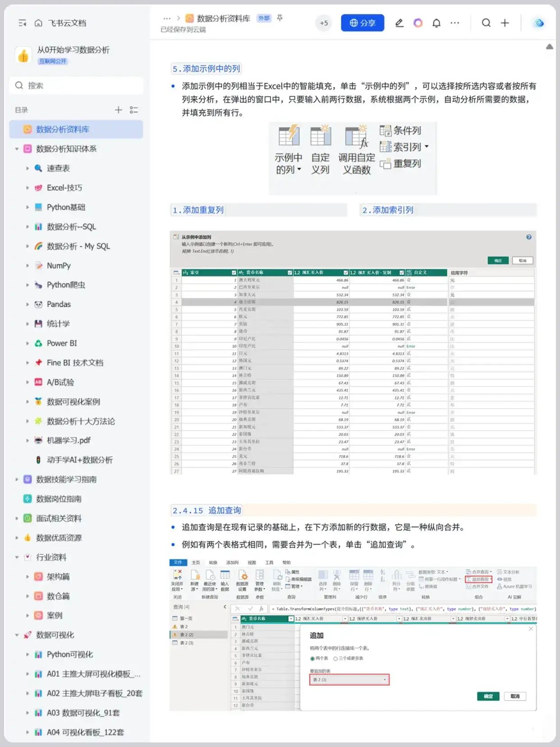560x747 pixels.
Task: Jump to heading 5.添加示例中的列
Action: pos(206,69)
